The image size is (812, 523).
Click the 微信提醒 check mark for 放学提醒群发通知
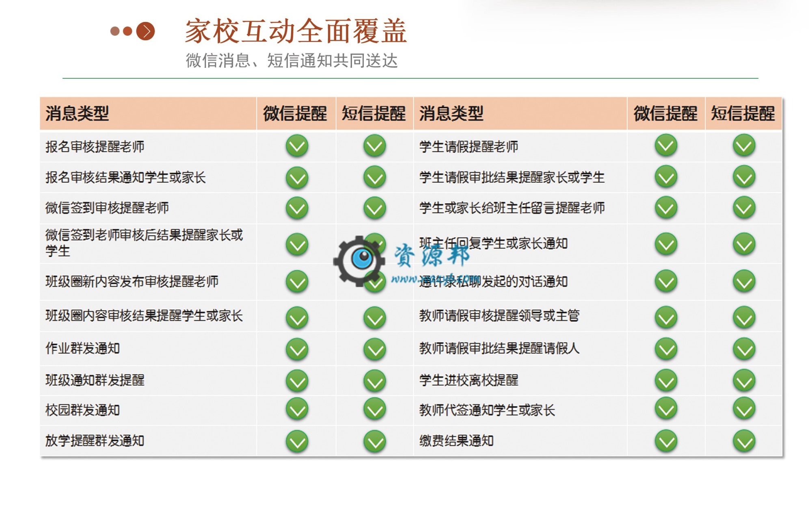click(x=297, y=441)
